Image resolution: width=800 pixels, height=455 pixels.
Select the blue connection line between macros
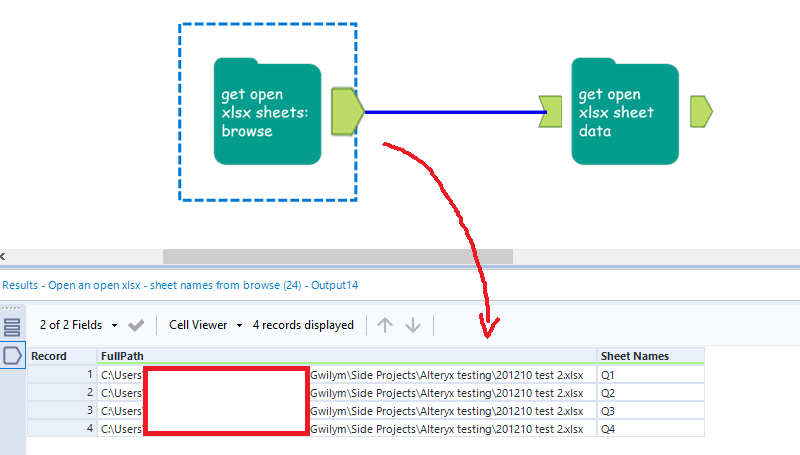pyautogui.click(x=450, y=112)
